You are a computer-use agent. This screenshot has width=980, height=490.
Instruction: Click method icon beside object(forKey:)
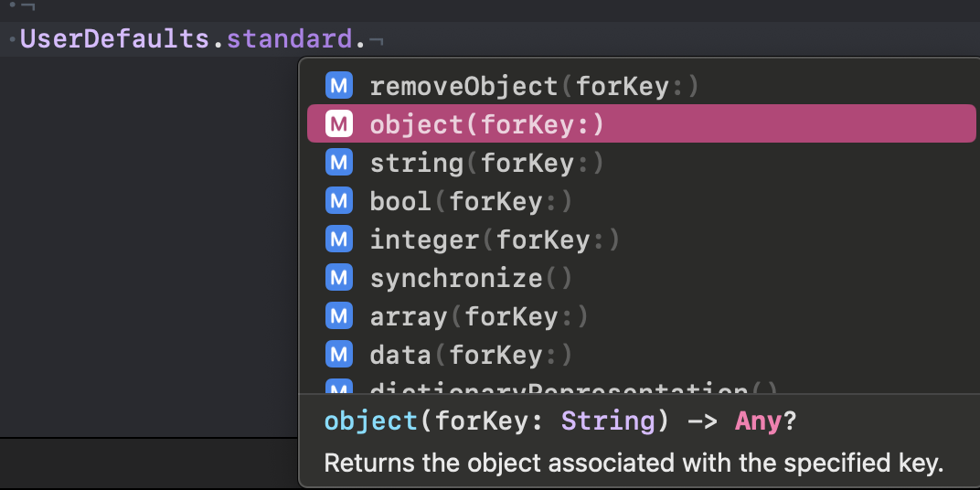pyautogui.click(x=339, y=123)
